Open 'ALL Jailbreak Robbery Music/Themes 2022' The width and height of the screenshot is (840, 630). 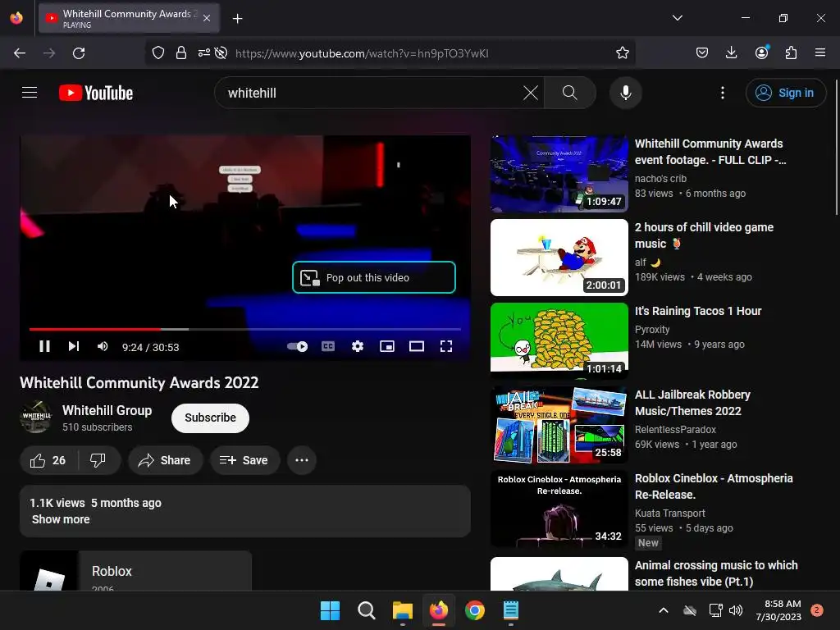692,403
